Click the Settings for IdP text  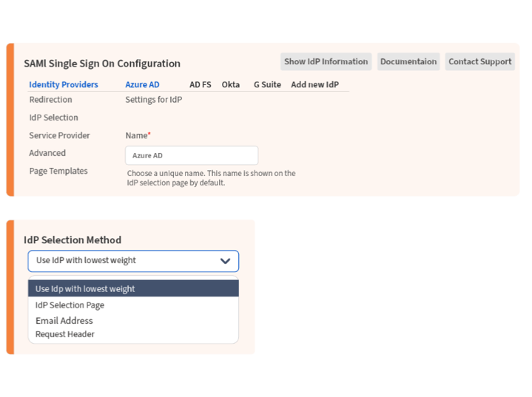(154, 100)
